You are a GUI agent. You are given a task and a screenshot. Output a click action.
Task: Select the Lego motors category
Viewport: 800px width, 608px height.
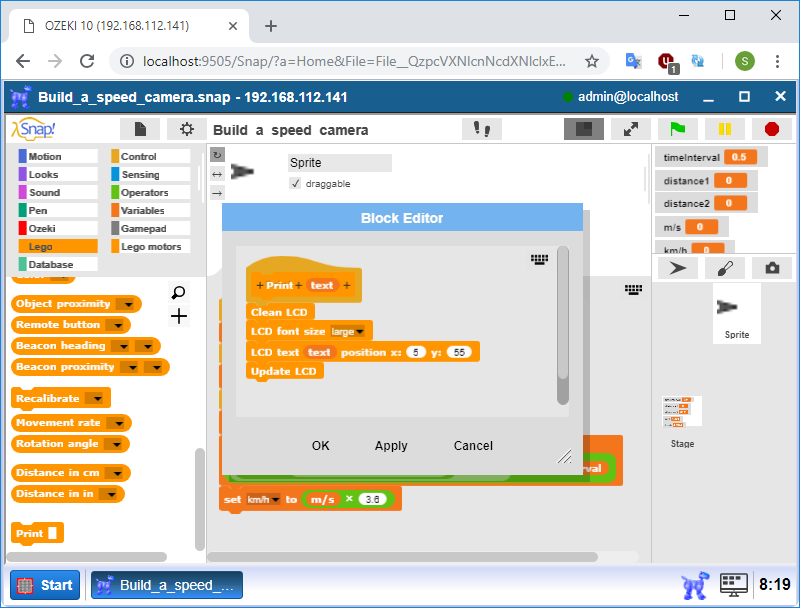click(151, 246)
